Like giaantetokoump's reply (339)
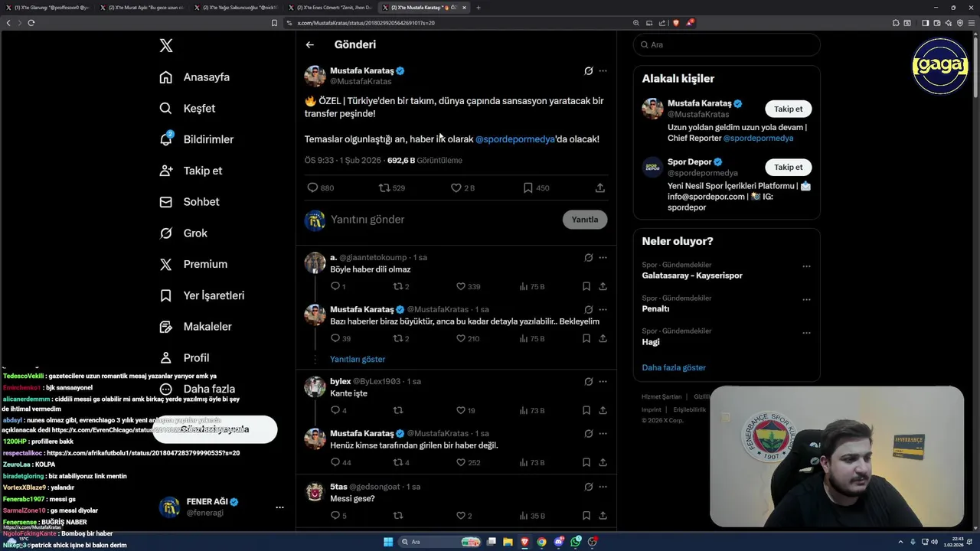 [x=468, y=286]
